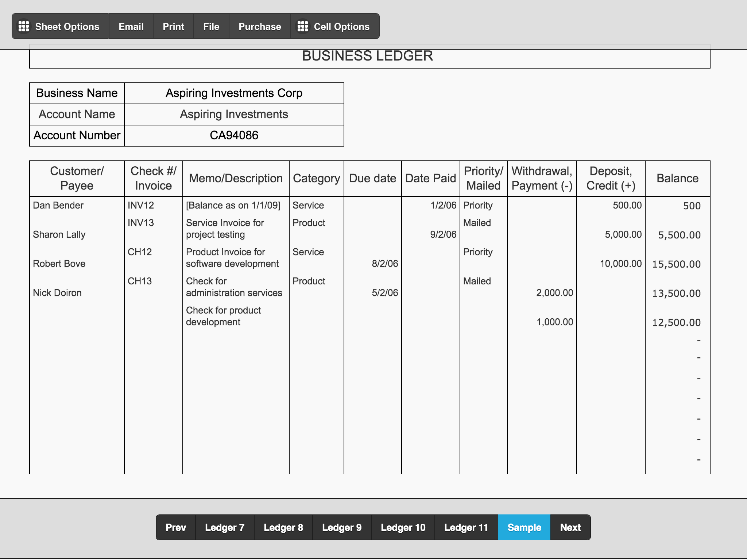The image size is (747, 560).
Task: Open the Ledger 9 sheet tab
Action: pyautogui.click(x=342, y=528)
